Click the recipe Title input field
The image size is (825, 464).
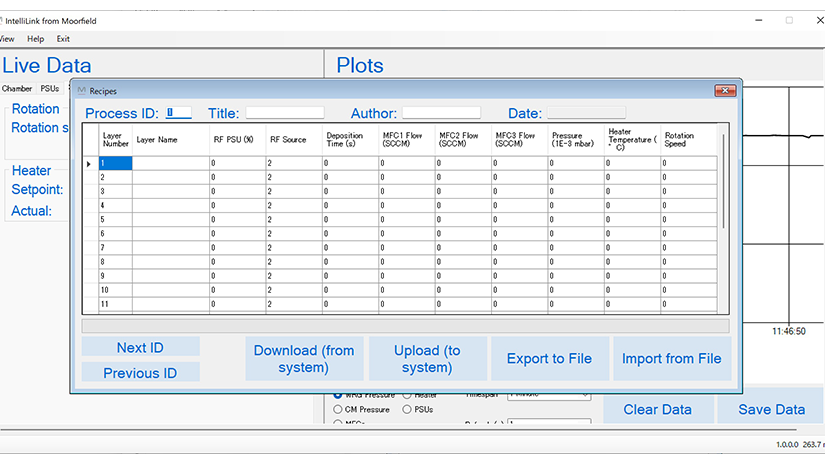click(x=285, y=113)
